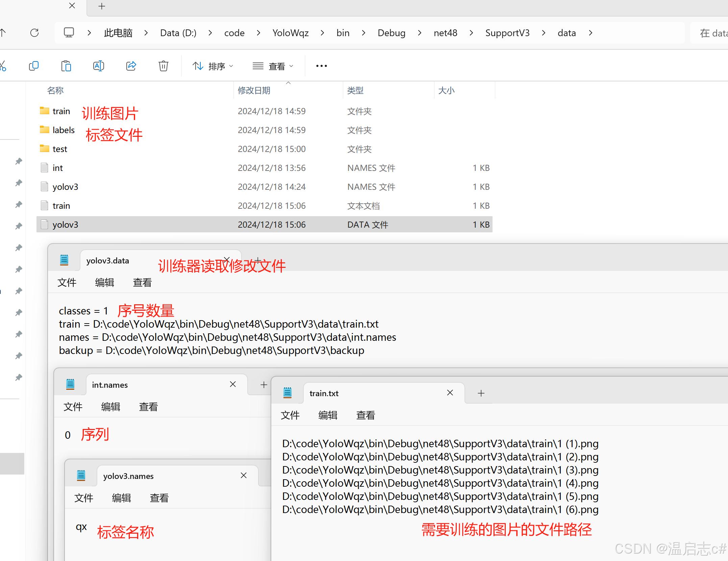Click the Share icon in toolbar

[131, 66]
